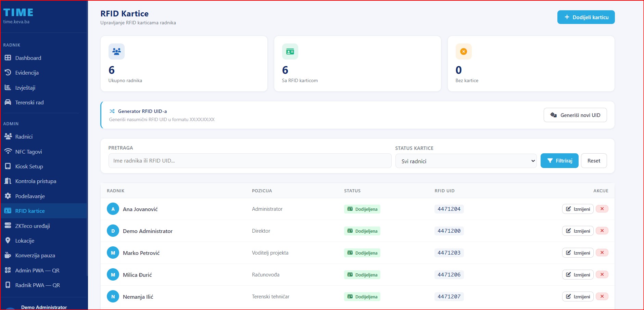Focus the Pretraga search input field
The image size is (644, 310).
coord(250,160)
